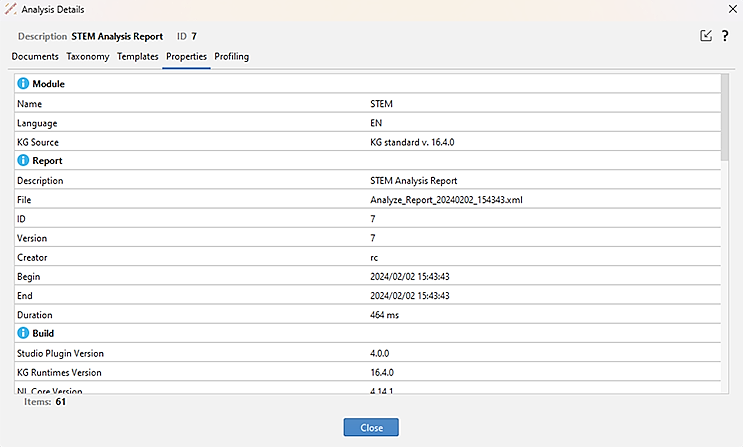Show the Profiling tab
The image size is (743, 447).
click(232, 57)
